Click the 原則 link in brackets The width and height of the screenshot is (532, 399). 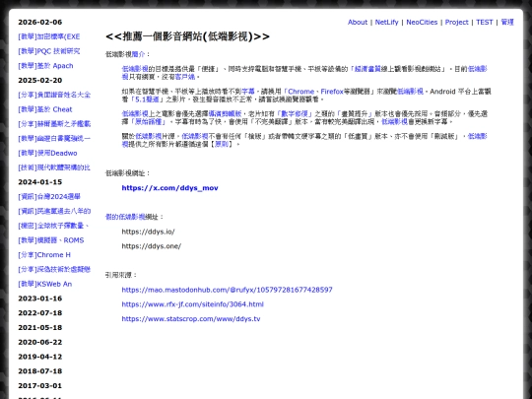tap(222, 144)
